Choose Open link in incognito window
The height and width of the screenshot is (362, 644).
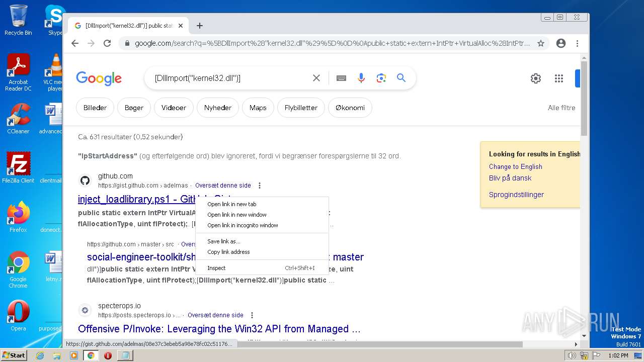(x=262, y=225)
